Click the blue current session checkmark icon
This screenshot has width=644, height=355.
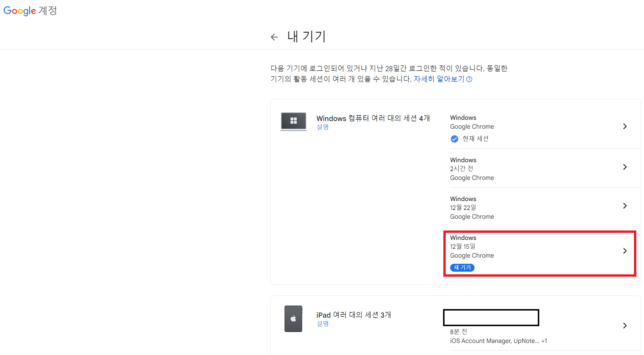(x=454, y=139)
